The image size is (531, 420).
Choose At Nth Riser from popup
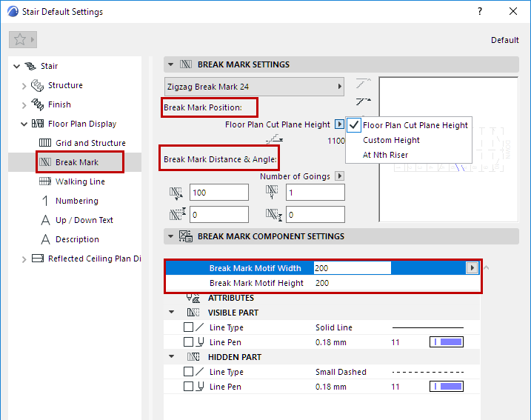(x=385, y=155)
